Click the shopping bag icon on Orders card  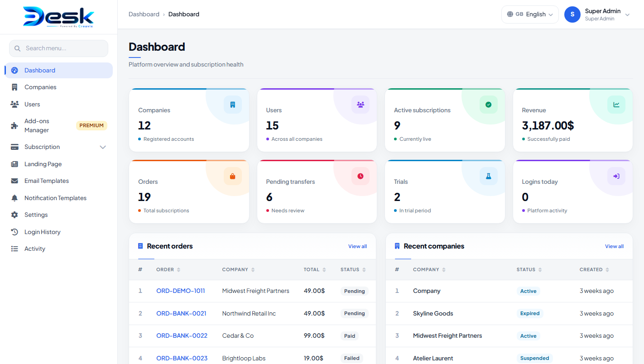(233, 176)
